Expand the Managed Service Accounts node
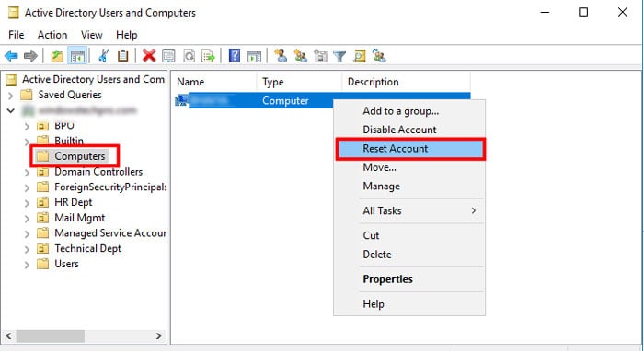644x351 pixels. (x=27, y=234)
